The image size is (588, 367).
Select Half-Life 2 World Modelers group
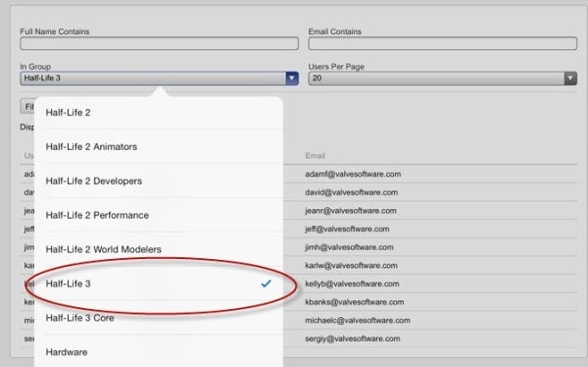click(x=159, y=249)
